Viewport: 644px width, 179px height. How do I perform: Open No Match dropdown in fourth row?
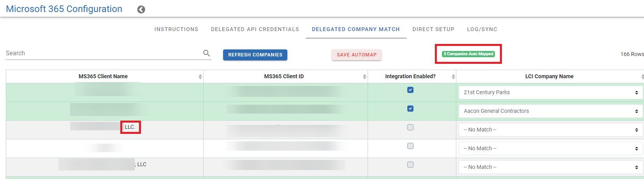point(551,148)
